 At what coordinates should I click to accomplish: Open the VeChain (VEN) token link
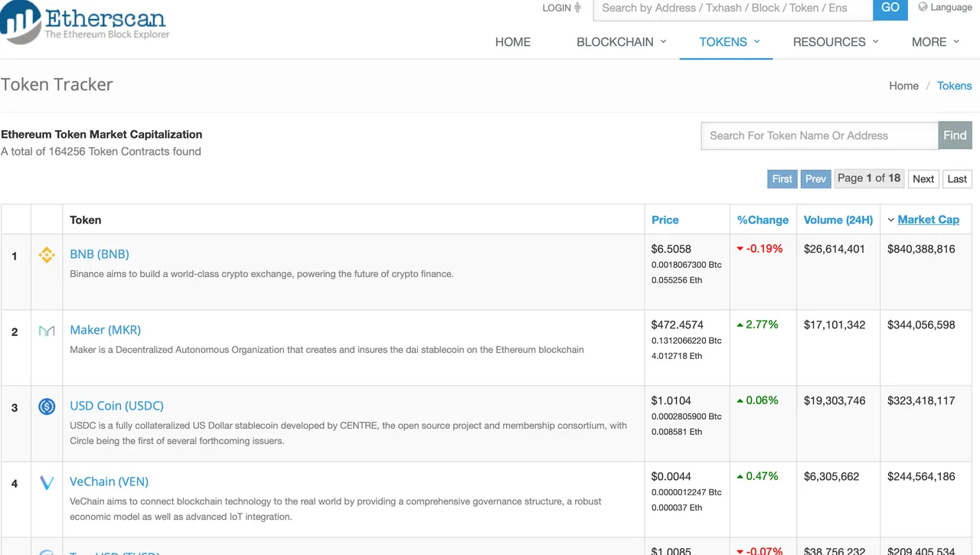coord(109,482)
